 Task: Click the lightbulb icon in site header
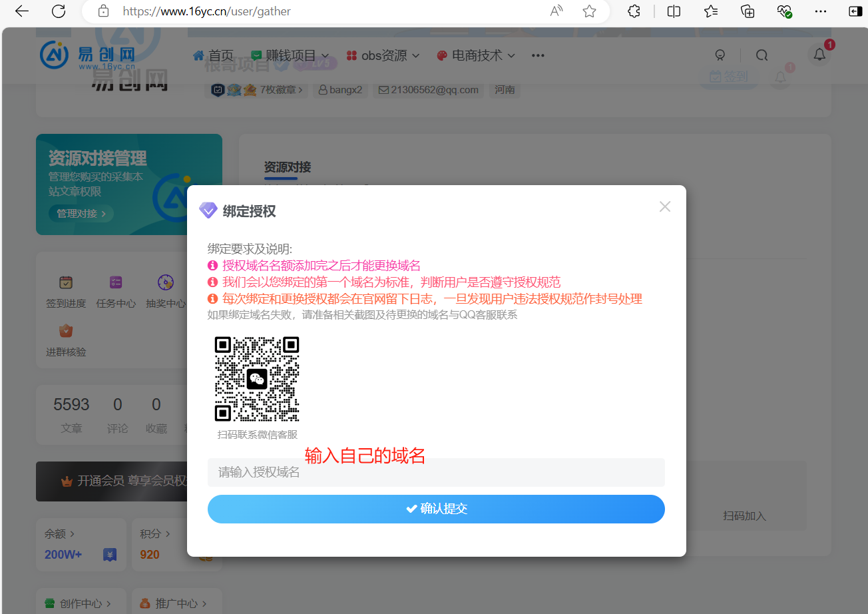(x=720, y=55)
